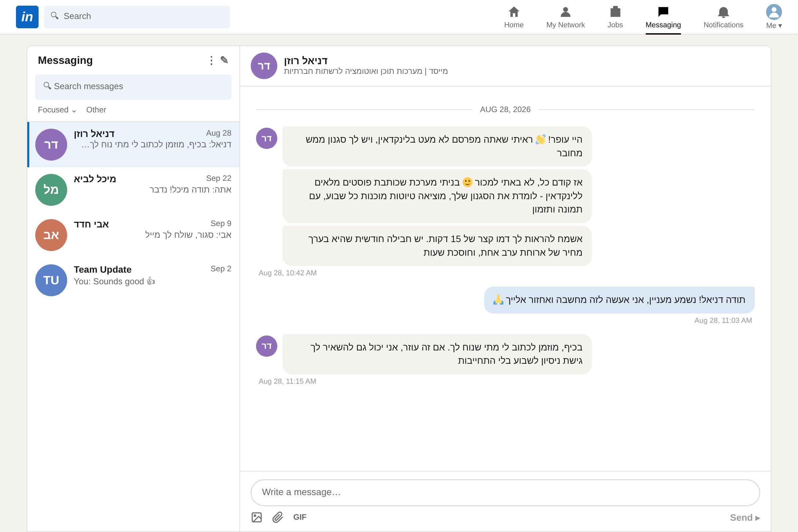Open the GIF picker

300,517
